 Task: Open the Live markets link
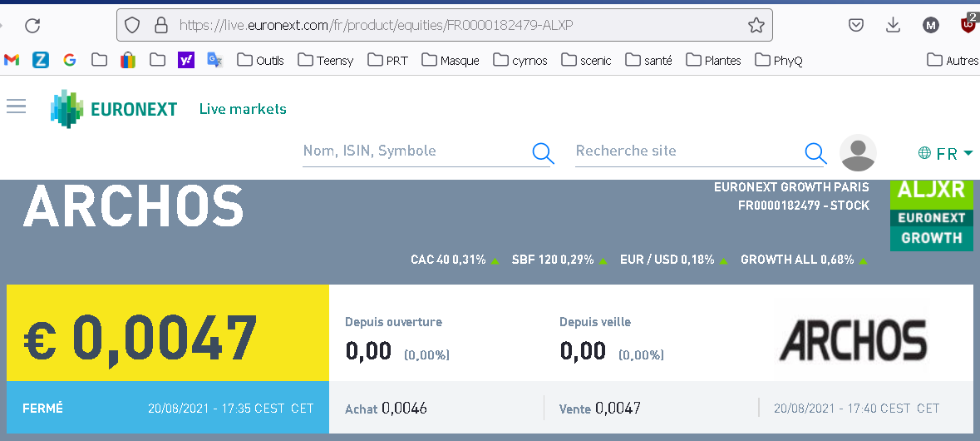pyautogui.click(x=243, y=109)
